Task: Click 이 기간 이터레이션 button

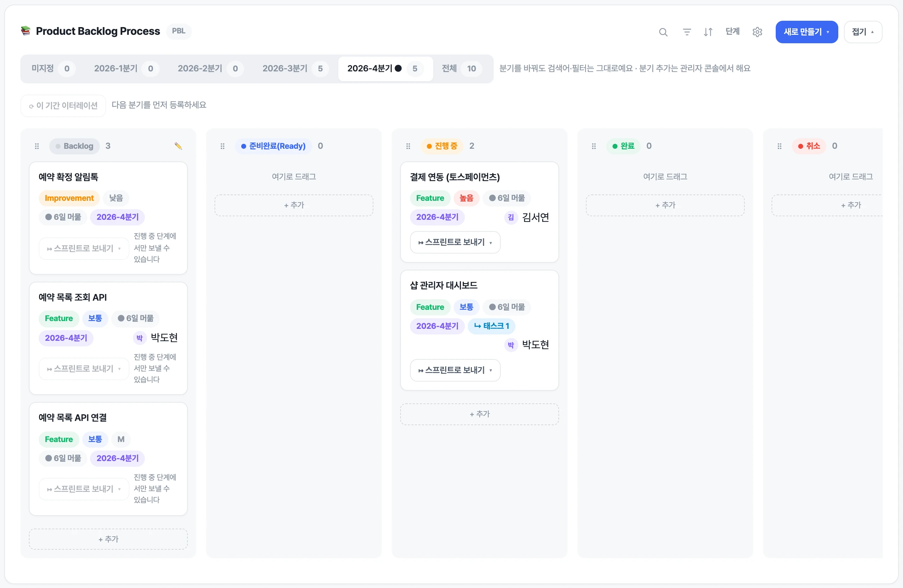Action: [x=63, y=106]
